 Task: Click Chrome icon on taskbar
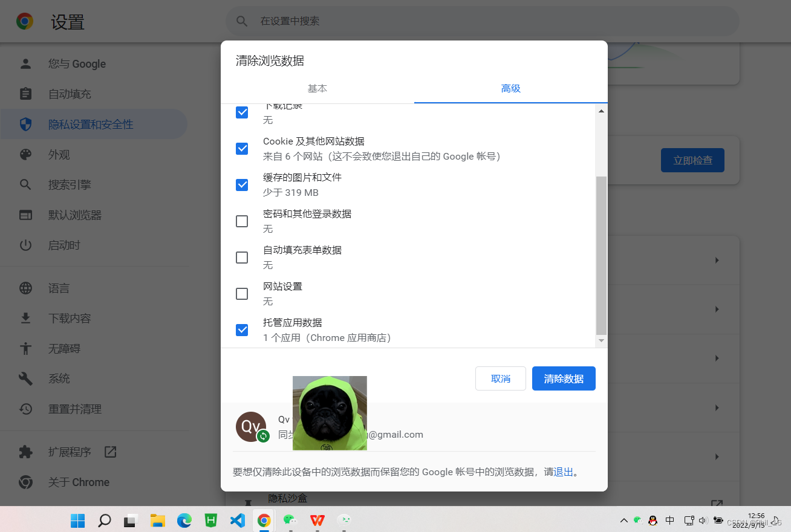(264, 520)
